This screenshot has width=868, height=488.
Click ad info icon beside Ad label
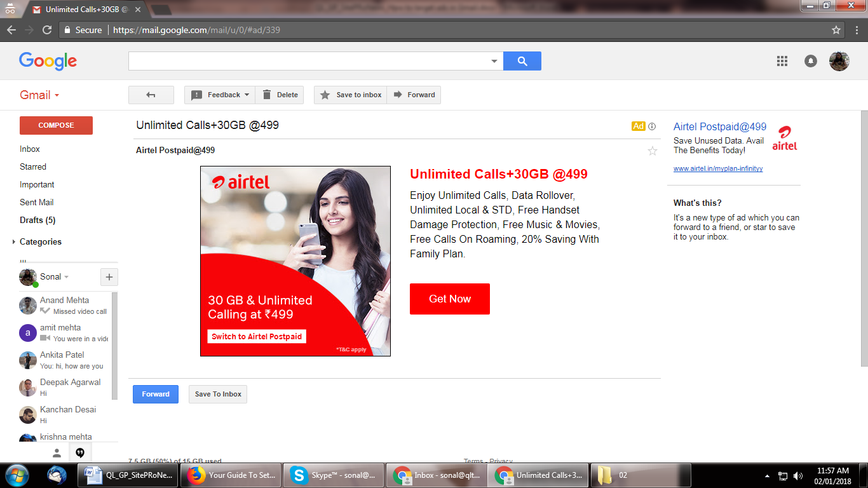[652, 126]
